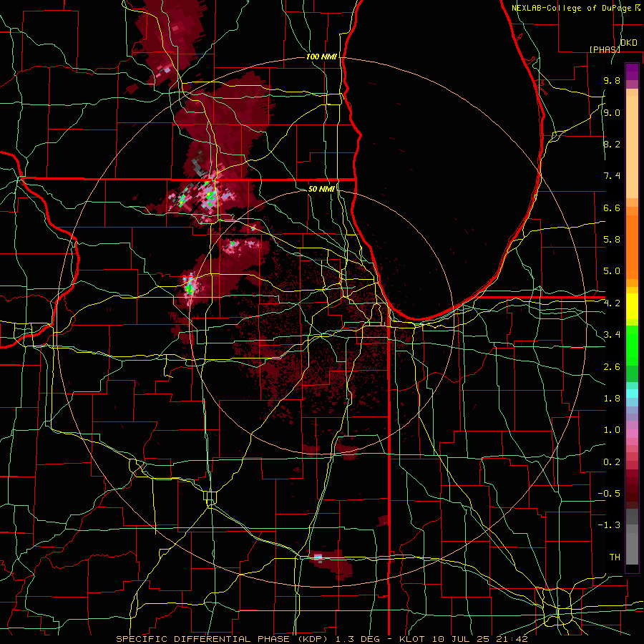The height and width of the screenshot is (644, 644).
Task: Click the 100 NMI range ring label
Action: point(321,57)
